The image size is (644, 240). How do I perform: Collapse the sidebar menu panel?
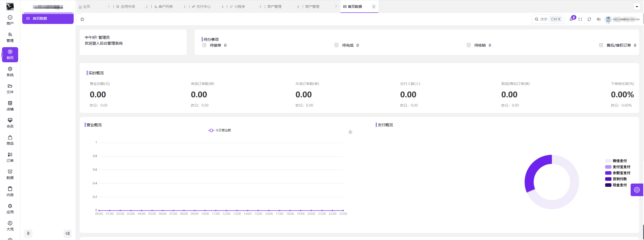click(x=68, y=233)
